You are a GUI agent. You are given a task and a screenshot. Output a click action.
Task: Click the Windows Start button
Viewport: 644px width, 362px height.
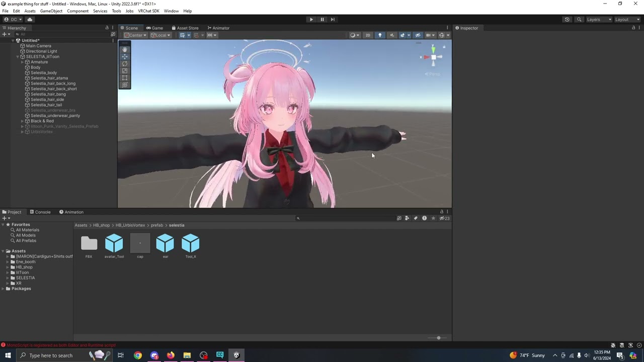click(x=8, y=355)
